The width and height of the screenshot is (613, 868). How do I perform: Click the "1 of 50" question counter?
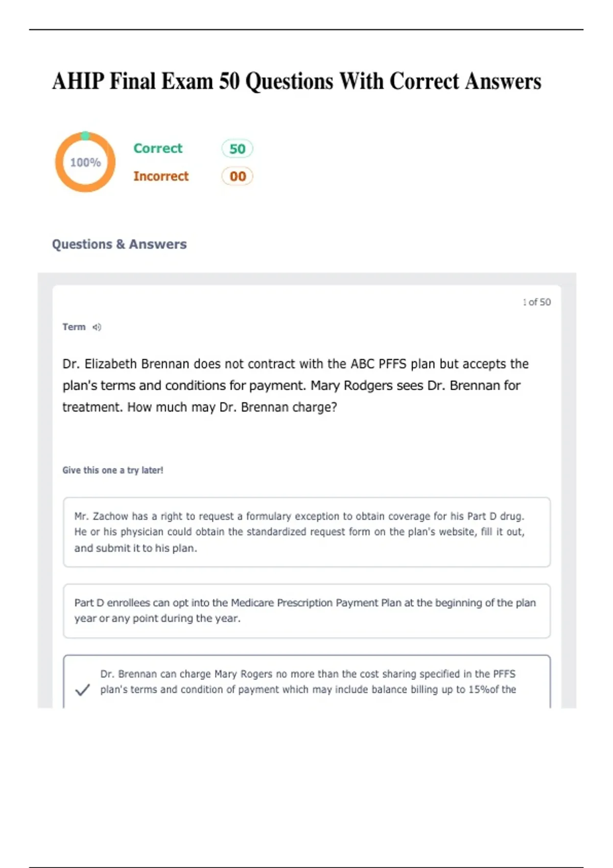[536, 302]
